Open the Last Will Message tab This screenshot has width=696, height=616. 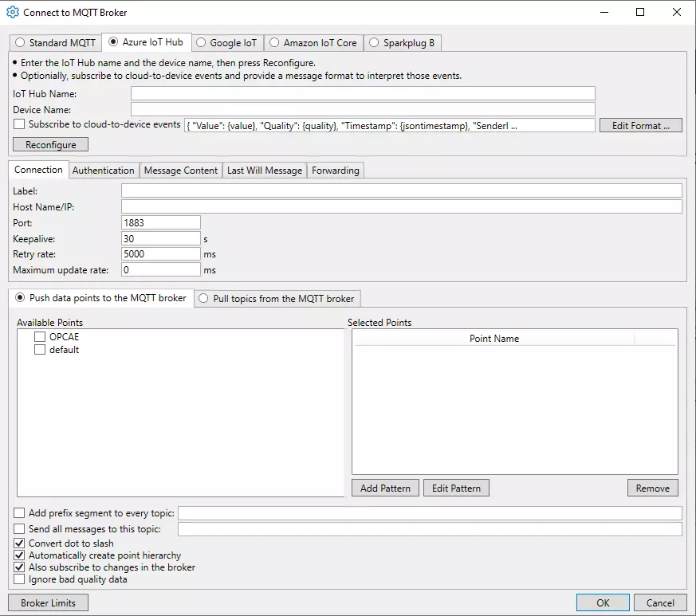coord(265,171)
